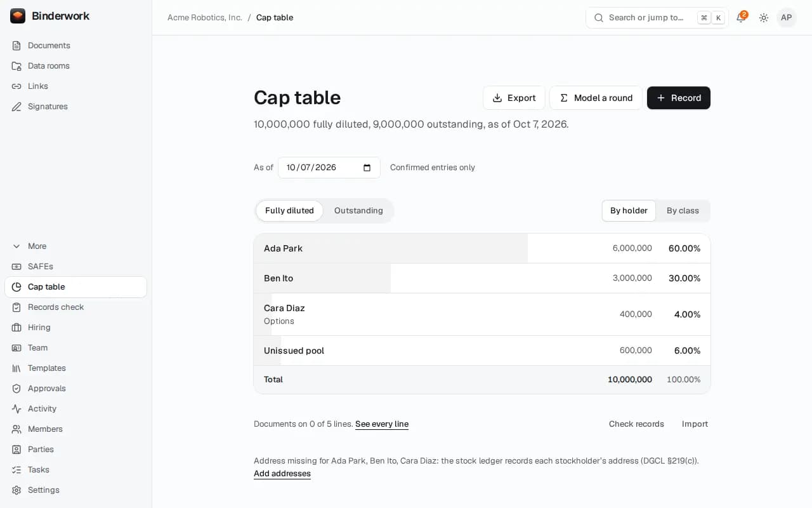Click the Approvals shield icon
Screen dimensions: 812x508
16,389
